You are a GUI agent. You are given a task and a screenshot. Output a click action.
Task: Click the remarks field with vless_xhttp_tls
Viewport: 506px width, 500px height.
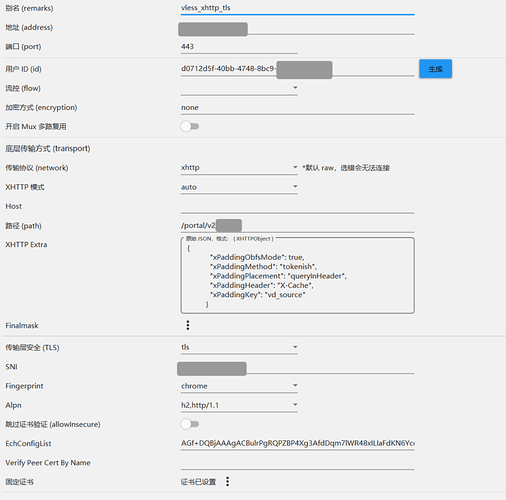pos(297,8)
